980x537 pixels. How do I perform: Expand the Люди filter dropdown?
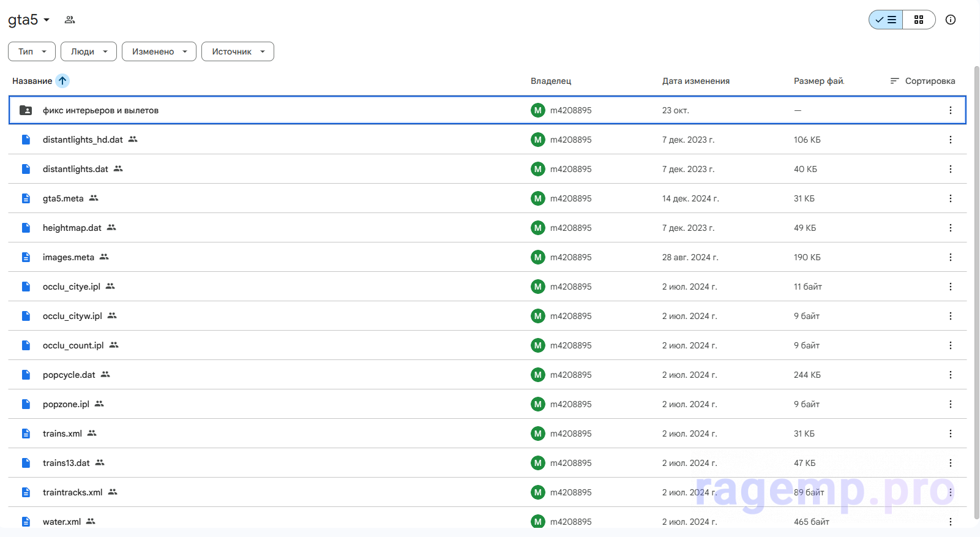pos(89,51)
